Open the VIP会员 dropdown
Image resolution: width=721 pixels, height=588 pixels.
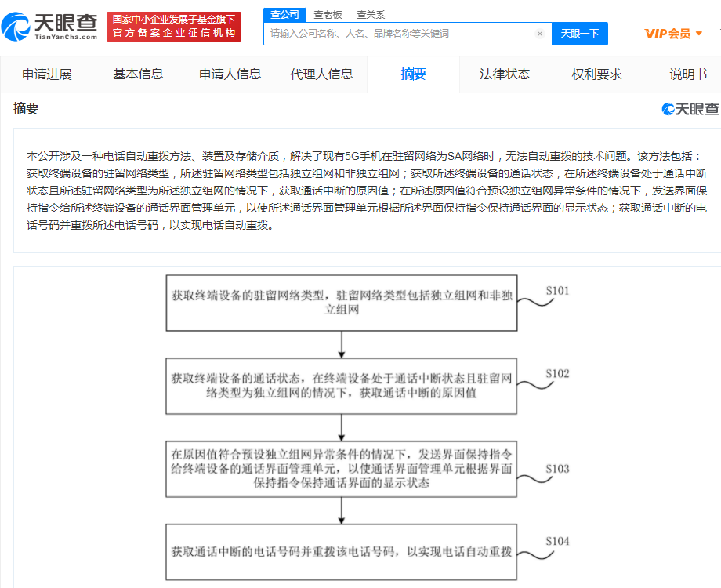[x=672, y=34]
